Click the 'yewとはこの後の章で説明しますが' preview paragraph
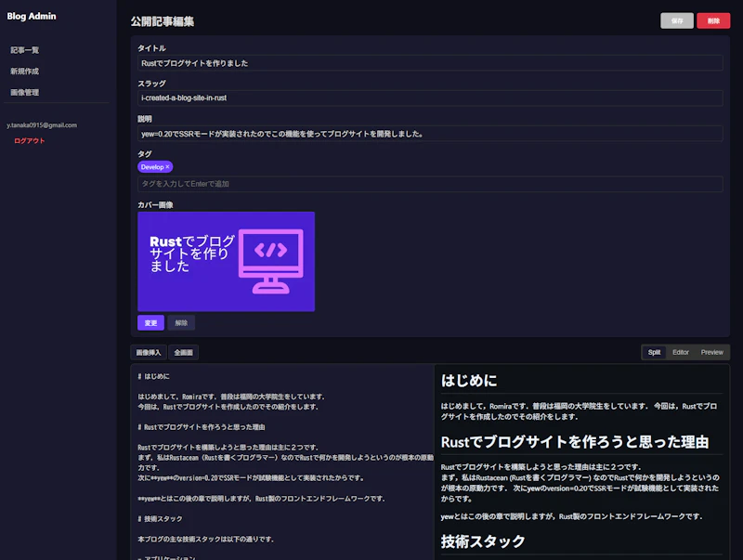Image resolution: width=743 pixels, height=560 pixels. pyautogui.click(x=571, y=516)
